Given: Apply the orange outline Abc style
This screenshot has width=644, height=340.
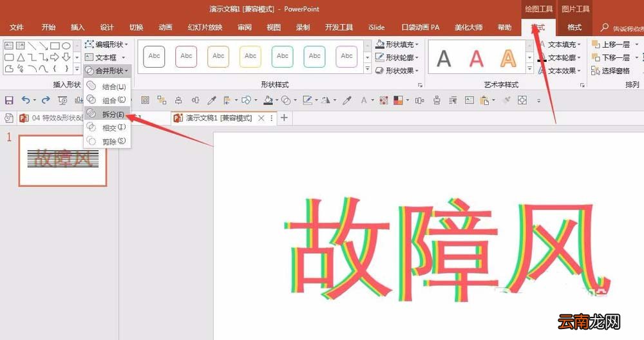Looking at the screenshot, I should click(x=218, y=56).
